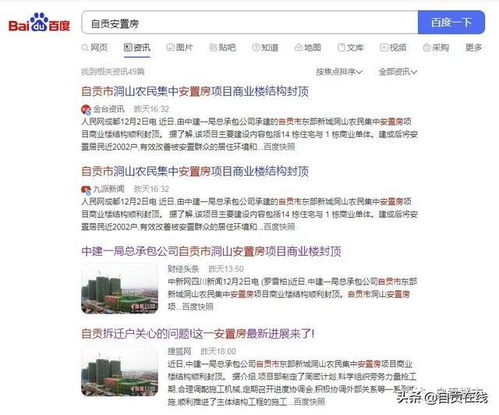This screenshot has height=415, width=499.
Task: Click the search input field with 自贡安置房
Action: pyautogui.click(x=250, y=22)
